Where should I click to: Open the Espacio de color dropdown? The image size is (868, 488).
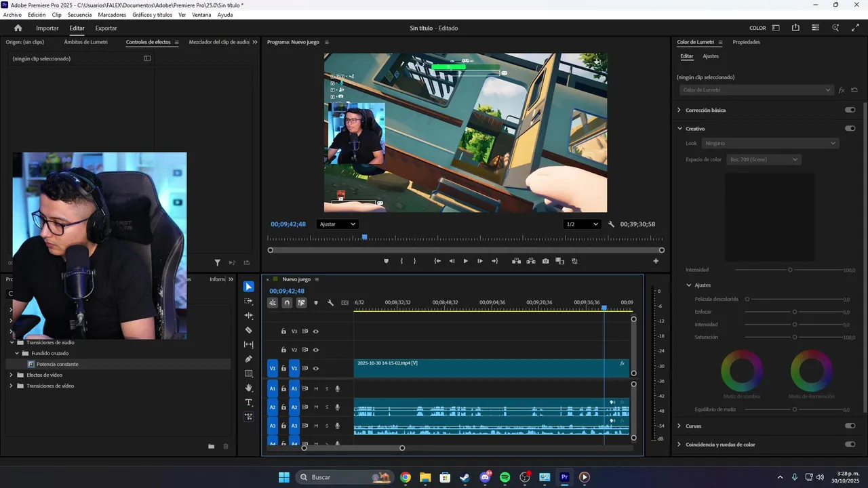(x=764, y=159)
